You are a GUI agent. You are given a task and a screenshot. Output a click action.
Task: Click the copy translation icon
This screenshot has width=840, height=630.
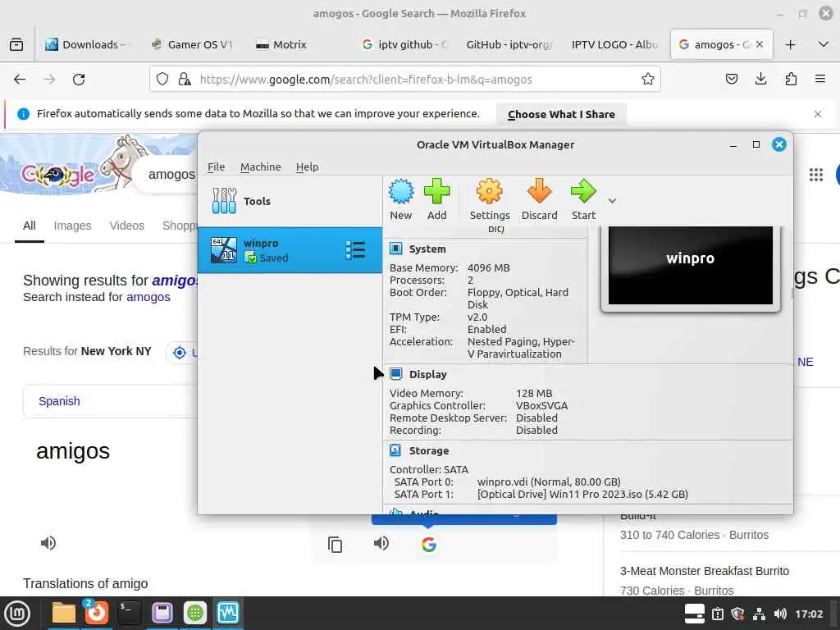click(x=335, y=545)
